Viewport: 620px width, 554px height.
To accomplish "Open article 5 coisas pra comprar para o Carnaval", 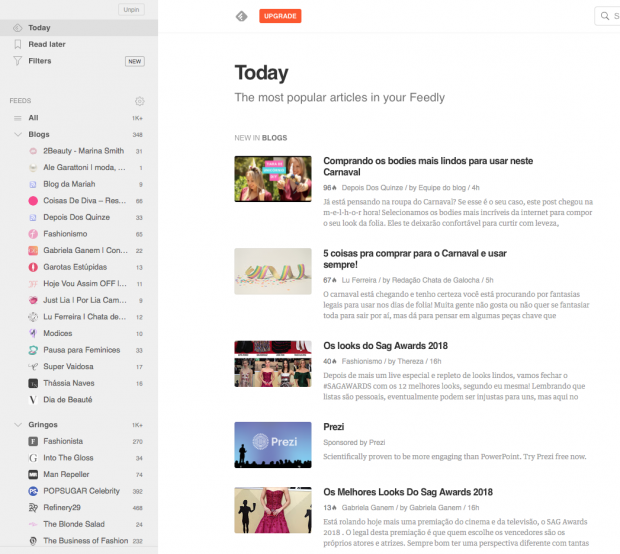I will pos(414,259).
